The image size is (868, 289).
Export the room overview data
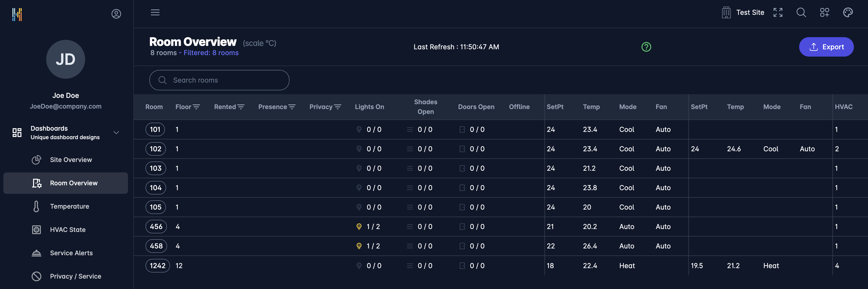point(826,47)
